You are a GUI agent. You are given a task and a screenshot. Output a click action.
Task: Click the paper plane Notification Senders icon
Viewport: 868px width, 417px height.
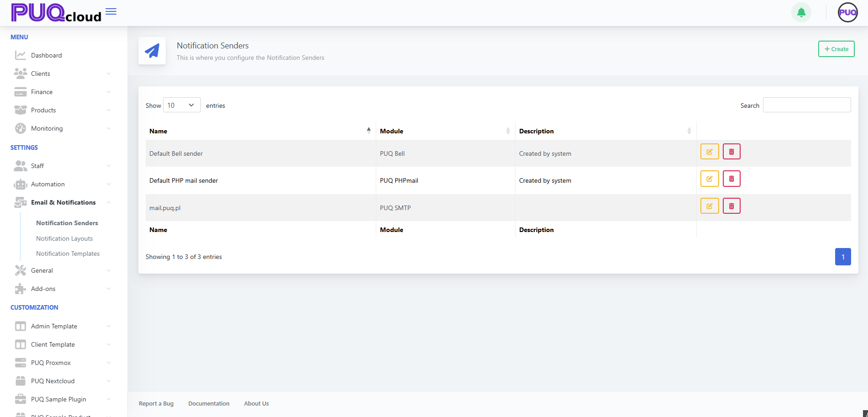[x=152, y=51]
